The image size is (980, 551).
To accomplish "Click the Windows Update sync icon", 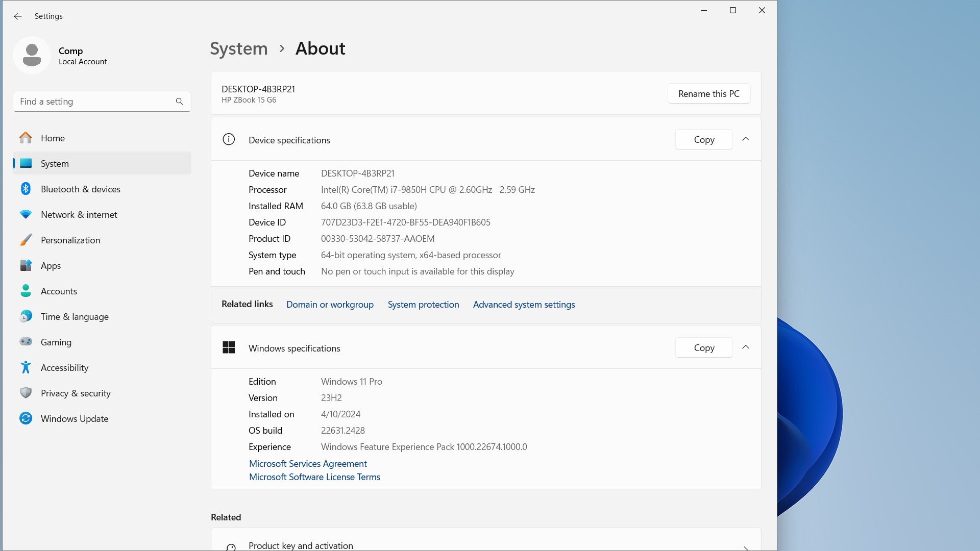I will click(x=26, y=418).
